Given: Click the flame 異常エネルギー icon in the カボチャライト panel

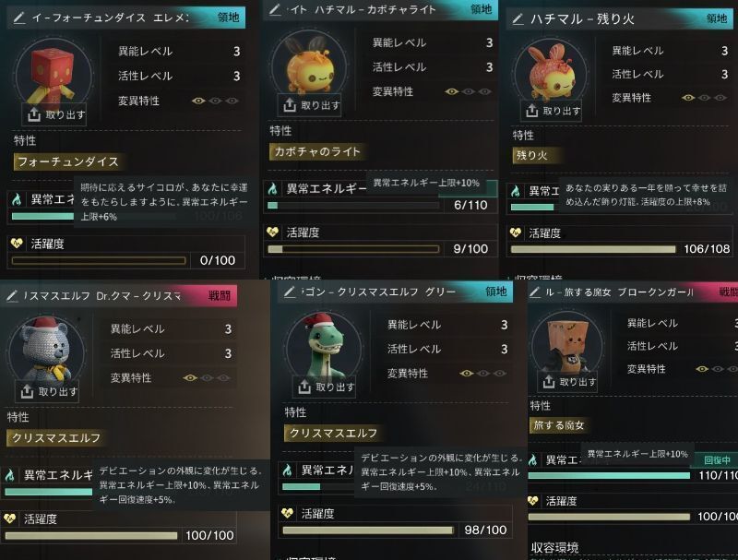Looking at the screenshot, I should (x=272, y=189).
